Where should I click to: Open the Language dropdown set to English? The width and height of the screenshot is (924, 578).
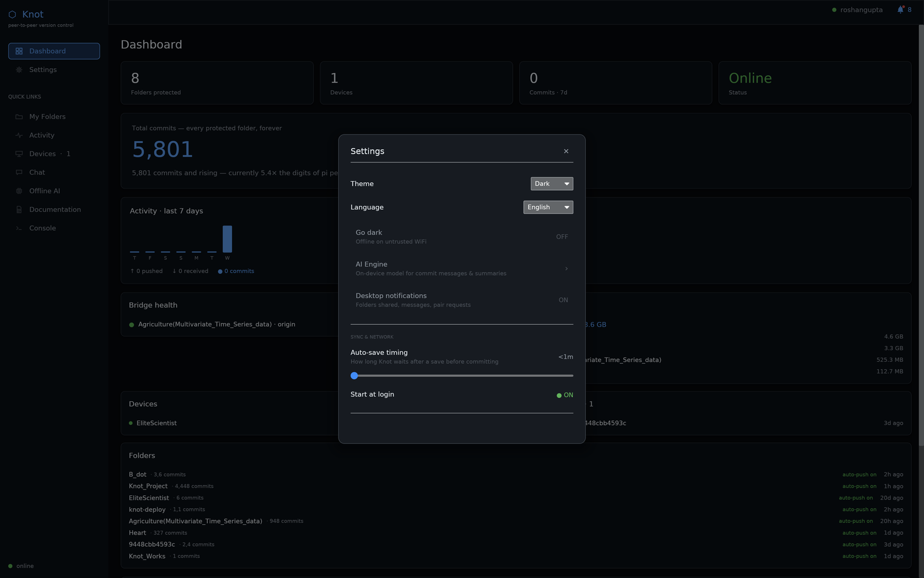(x=548, y=208)
